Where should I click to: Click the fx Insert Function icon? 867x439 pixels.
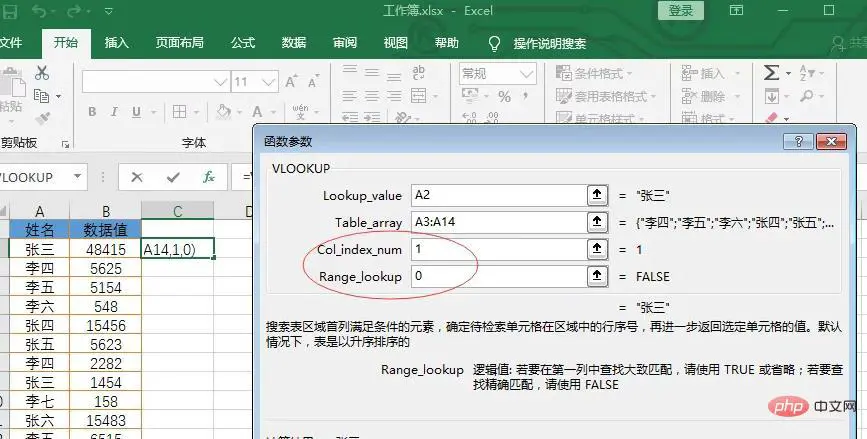[208, 177]
